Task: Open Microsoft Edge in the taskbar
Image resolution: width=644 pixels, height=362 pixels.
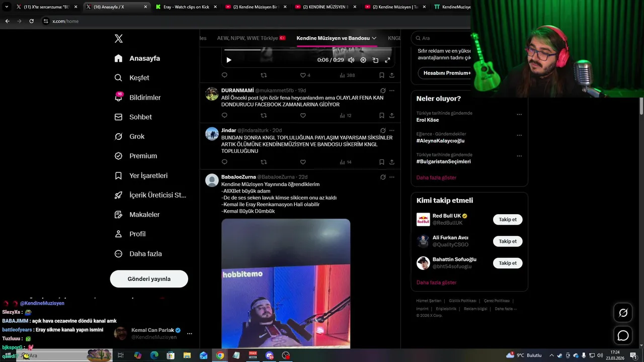Action: [x=154, y=355]
